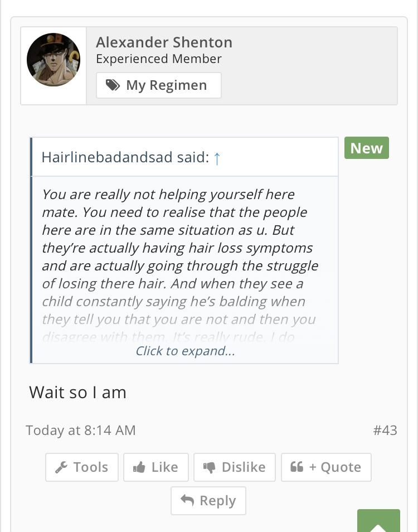Open the post permalink #43
418x532 pixels.
385,431
